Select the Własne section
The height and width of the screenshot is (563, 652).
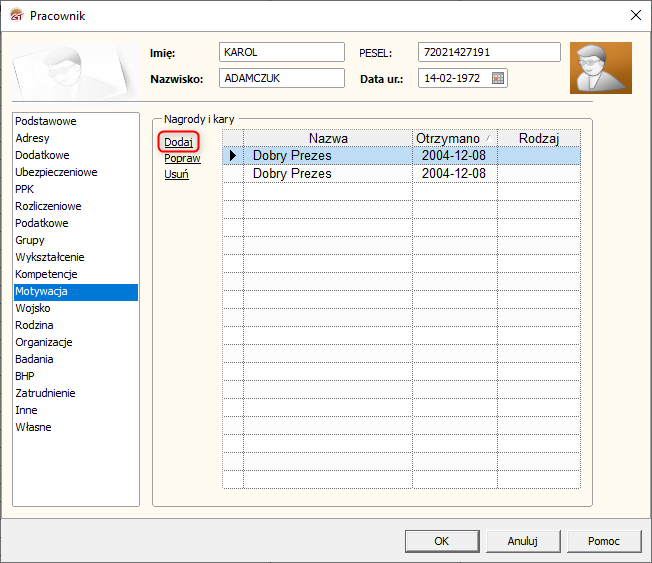[76, 428]
